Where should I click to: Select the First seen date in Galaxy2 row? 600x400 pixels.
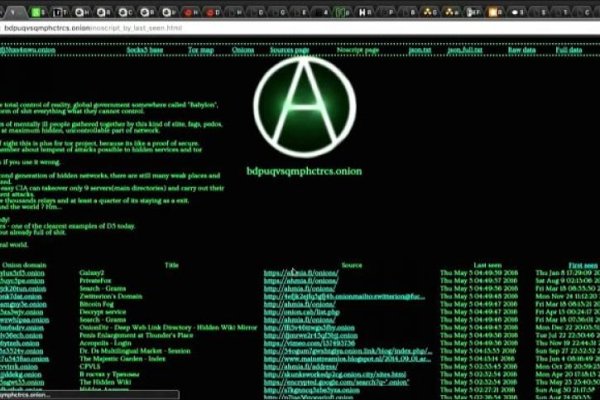[x=567, y=273]
